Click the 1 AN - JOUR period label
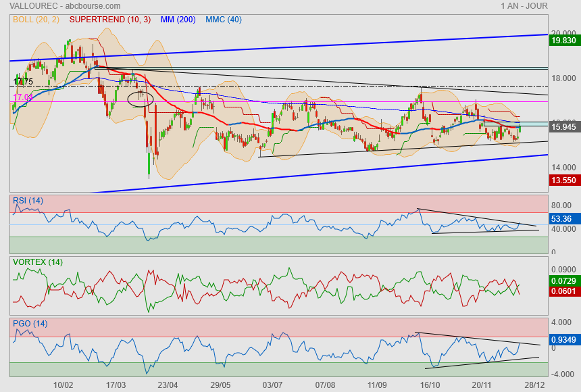The width and height of the screenshot is (581, 392). point(524,6)
